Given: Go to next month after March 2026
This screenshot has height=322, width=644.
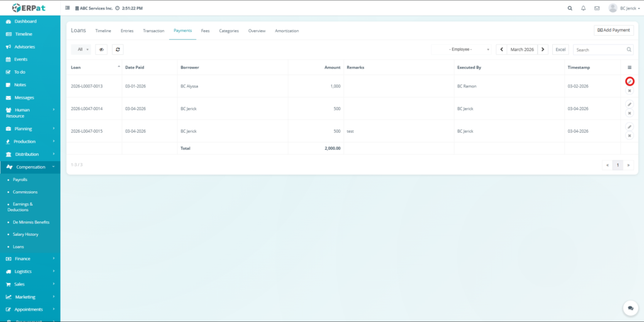Looking at the screenshot, I should click(543, 49).
